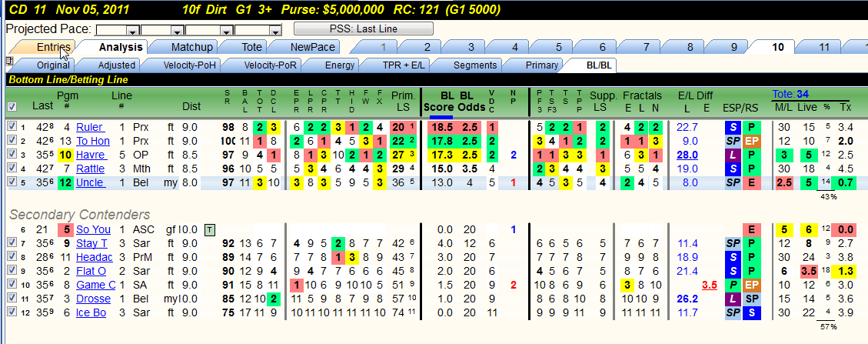Screen dimensions: 868x344
Task: Toggle the checkbox for Headac row
Action: pos(12,256)
